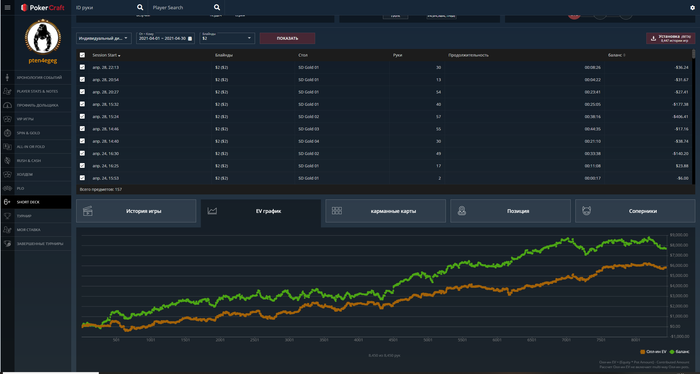700x374 pixels.
Task: Open the Rush & Cash sidebar icon
Action: tap(7, 161)
